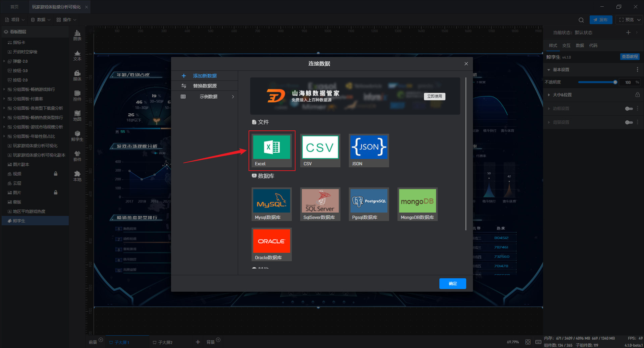Unlock the 图片 layer
The image size is (644, 348).
pos(56,192)
